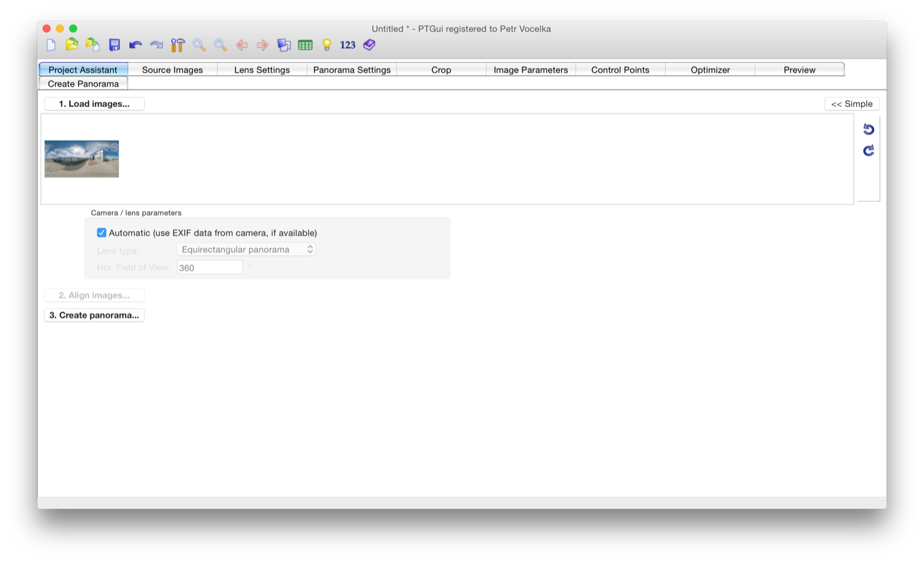Click the 123 numeric transform icon
This screenshot has width=924, height=562.
(348, 45)
